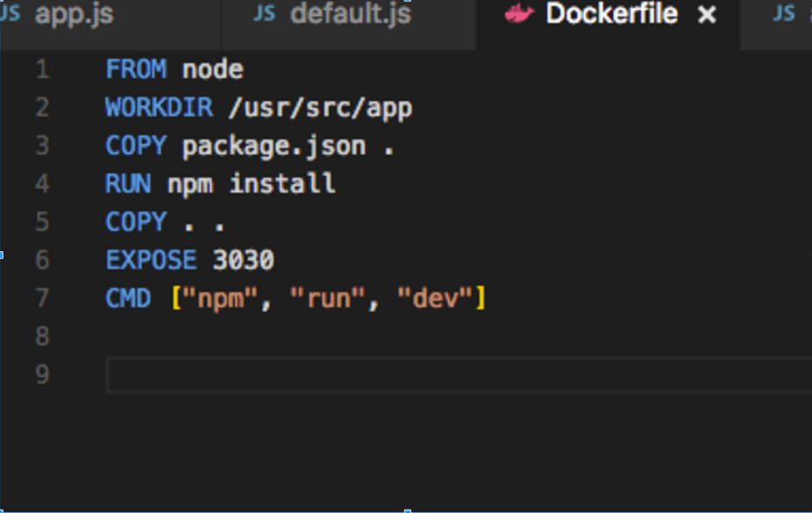Click the empty highlighted line 9
Image resolution: width=812 pixels, height=513 pixels.
458,375
